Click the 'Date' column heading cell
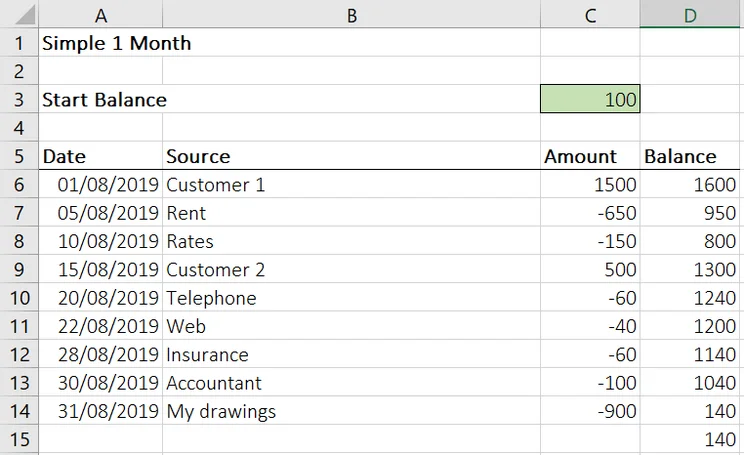 pyautogui.click(x=101, y=156)
